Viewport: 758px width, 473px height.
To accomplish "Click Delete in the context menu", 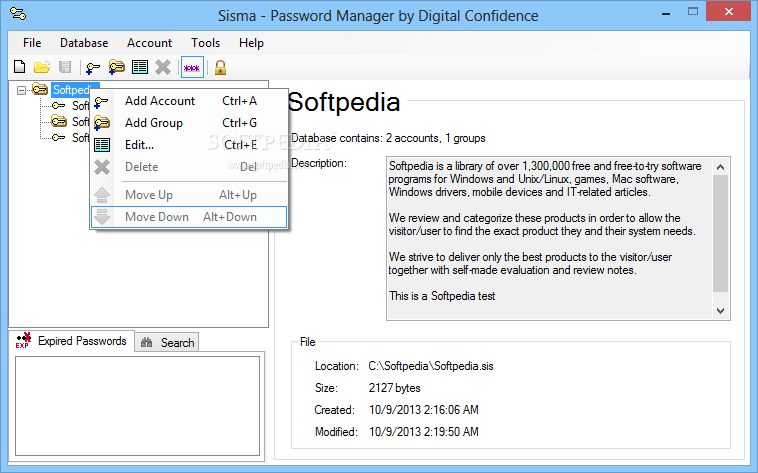I will (190, 167).
